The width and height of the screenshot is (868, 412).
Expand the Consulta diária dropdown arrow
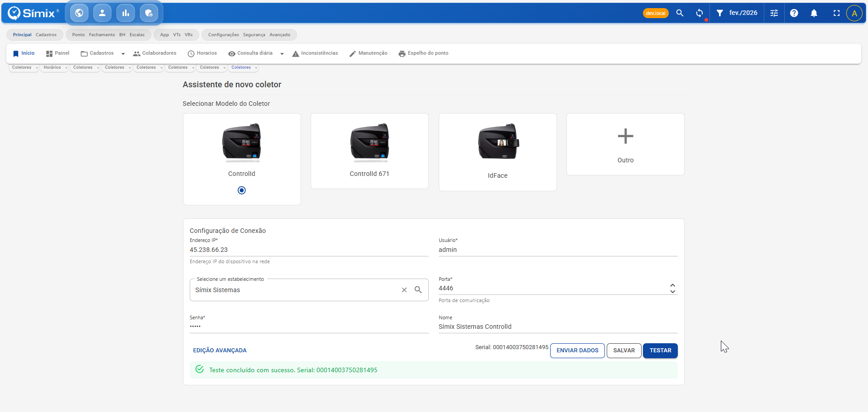(282, 54)
